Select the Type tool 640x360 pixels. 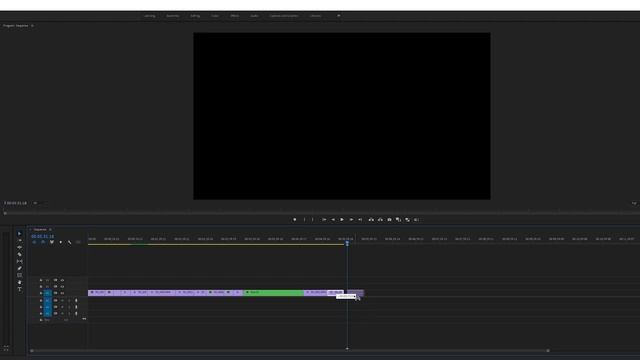tap(19, 289)
